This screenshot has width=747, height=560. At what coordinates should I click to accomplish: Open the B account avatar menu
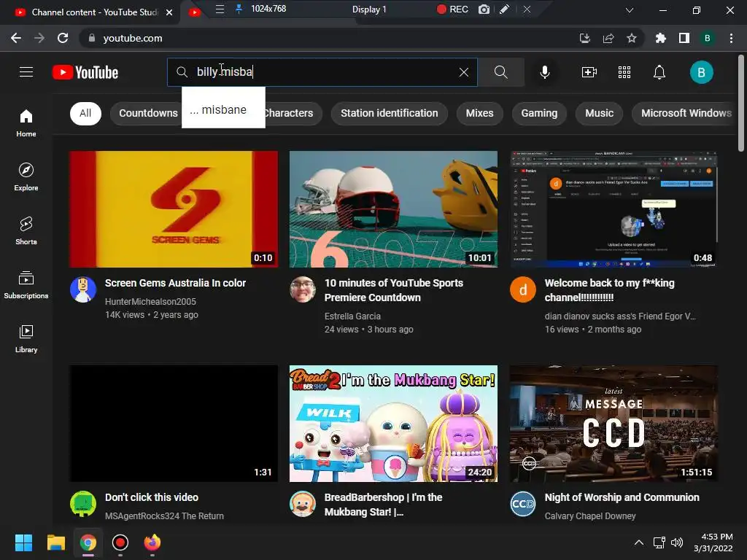(701, 72)
